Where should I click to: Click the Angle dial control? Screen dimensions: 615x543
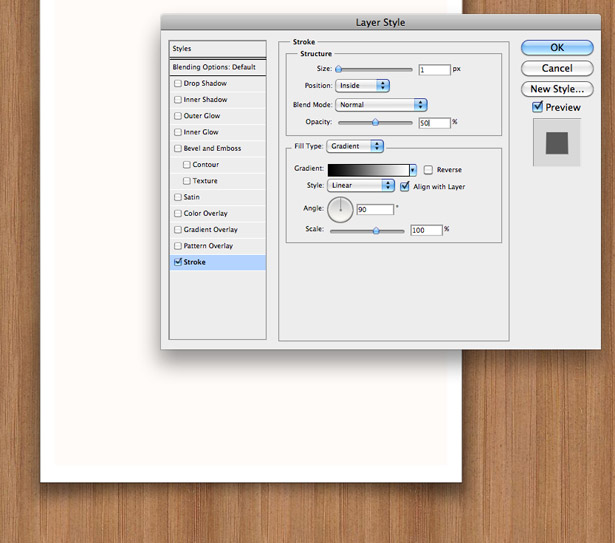[x=340, y=210]
